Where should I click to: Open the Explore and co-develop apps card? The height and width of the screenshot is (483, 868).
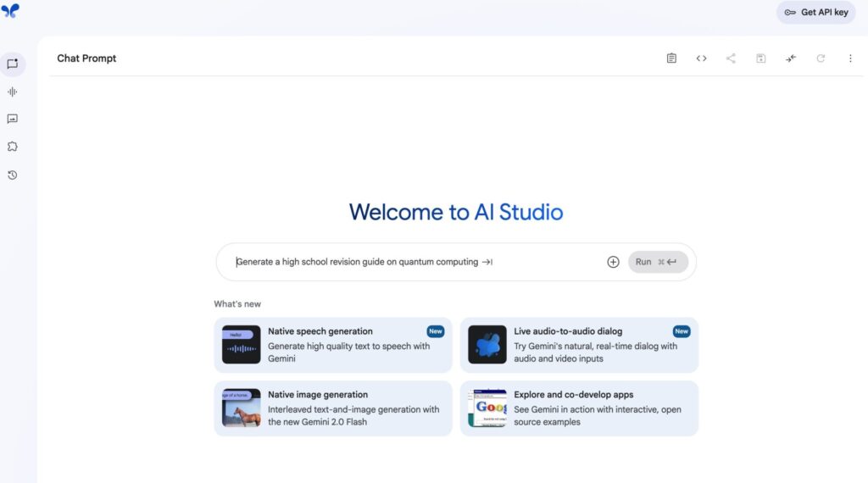(579, 408)
